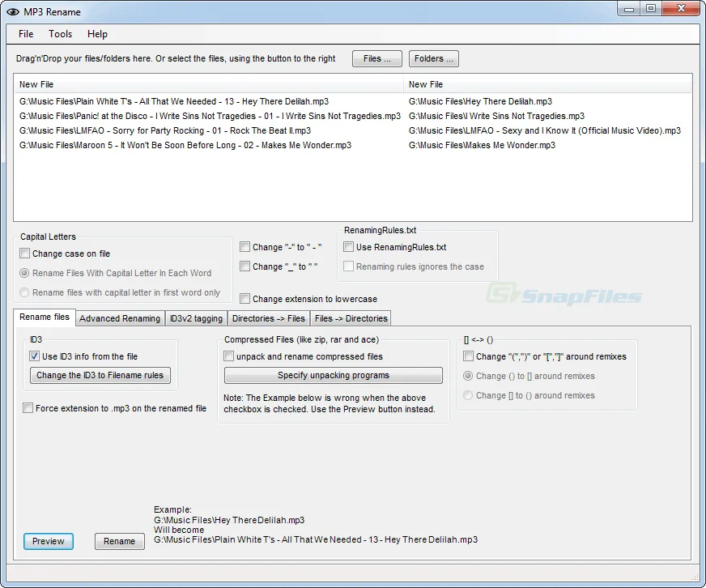Check Renaming rules ignores the case
706x588 pixels.
click(x=348, y=266)
